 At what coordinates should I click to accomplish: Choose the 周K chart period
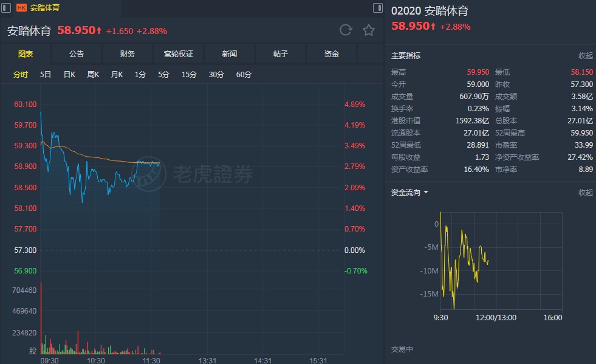pos(93,75)
